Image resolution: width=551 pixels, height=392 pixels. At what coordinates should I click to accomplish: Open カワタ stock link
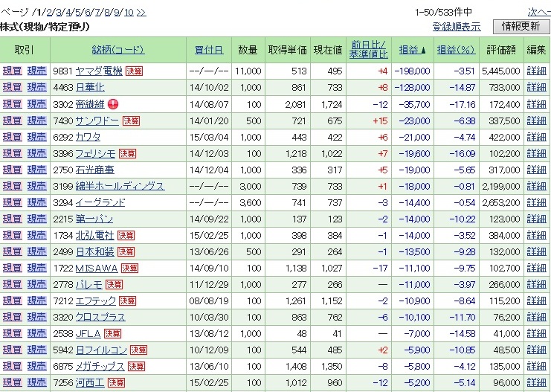88,137
